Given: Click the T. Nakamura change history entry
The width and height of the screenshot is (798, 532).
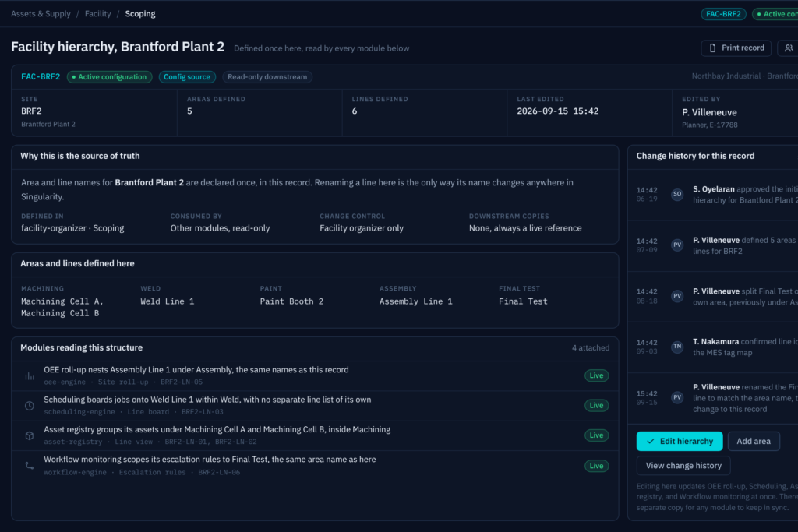Looking at the screenshot, I should coord(712,347).
